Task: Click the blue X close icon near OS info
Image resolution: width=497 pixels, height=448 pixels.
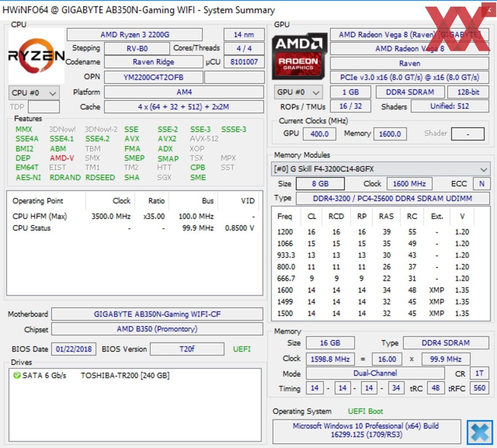Action: [x=479, y=432]
